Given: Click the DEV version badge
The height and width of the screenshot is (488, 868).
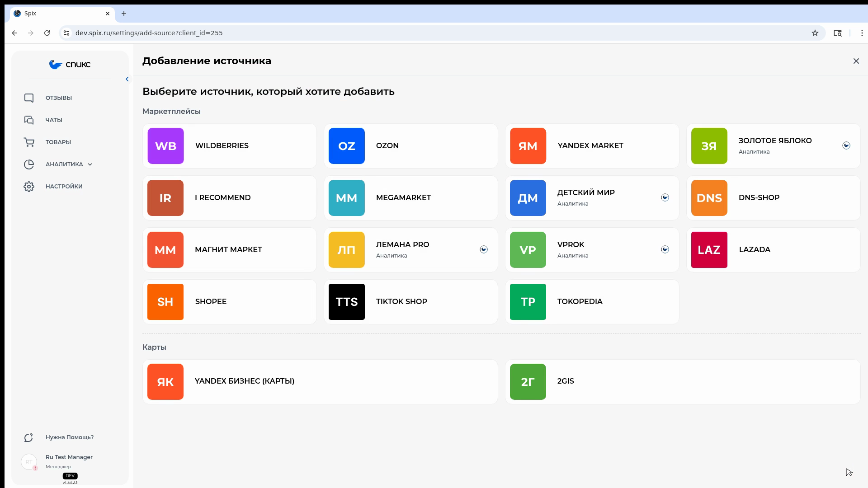Looking at the screenshot, I should click(70, 476).
